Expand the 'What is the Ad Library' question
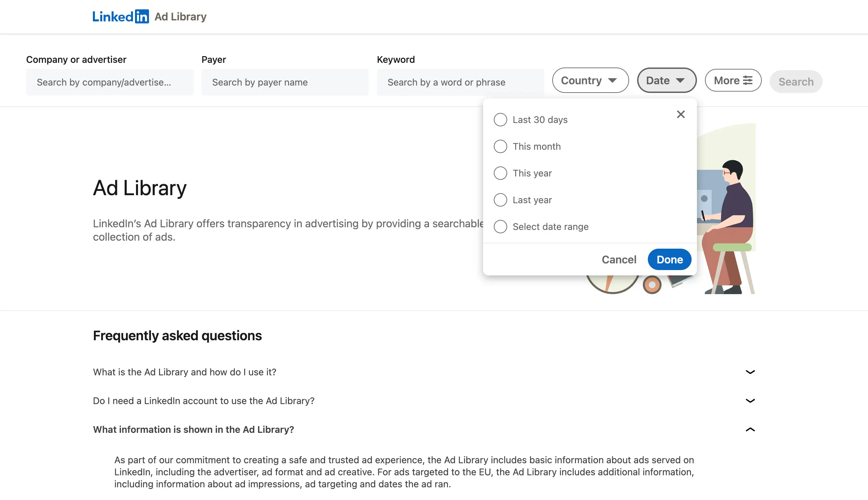The width and height of the screenshot is (868, 500). [x=750, y=372]
